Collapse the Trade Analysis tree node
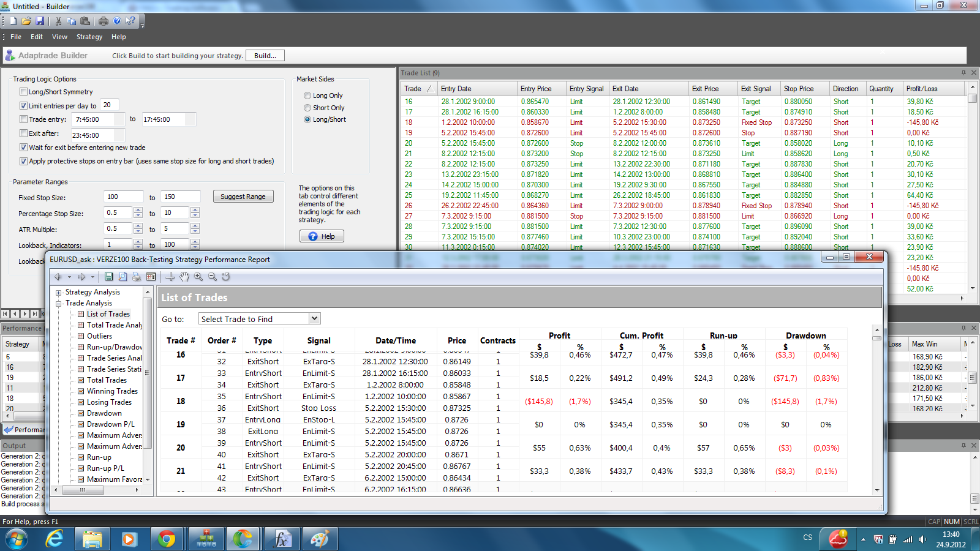 point(59,304)
